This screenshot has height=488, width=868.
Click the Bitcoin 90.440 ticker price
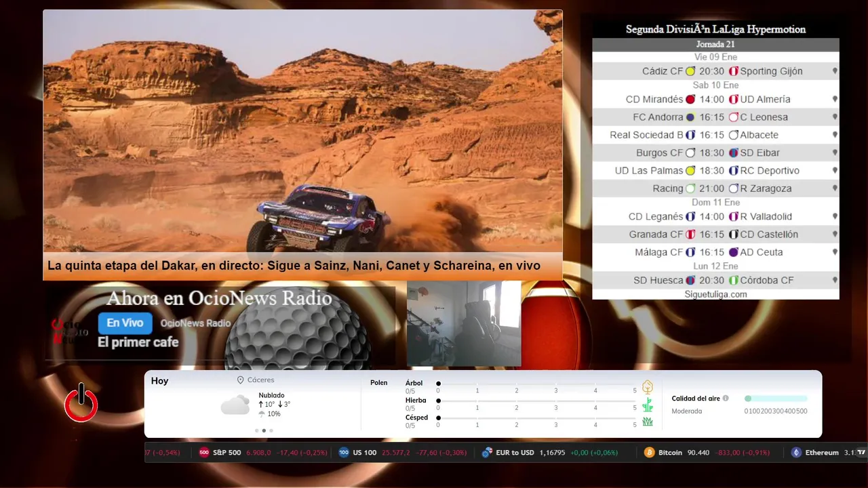[698, 453]
